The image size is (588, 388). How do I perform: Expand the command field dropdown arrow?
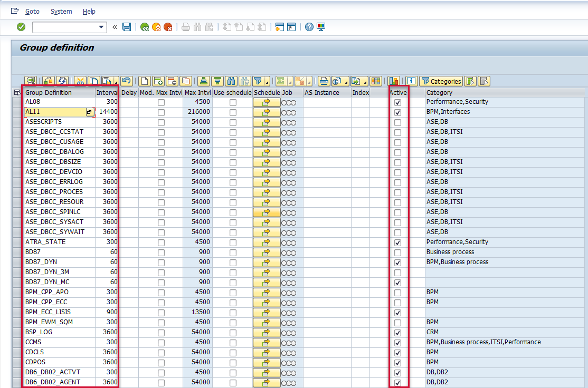(101, 27)
